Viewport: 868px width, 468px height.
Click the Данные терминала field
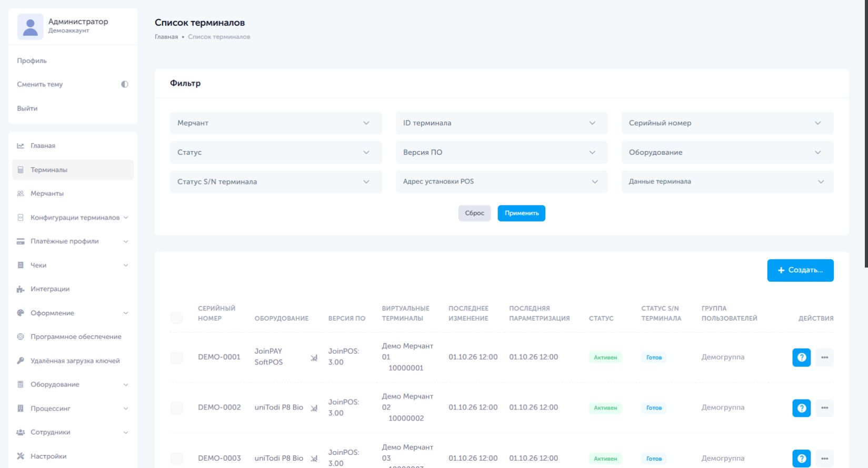pyautogui.click(x=727, y=182)
